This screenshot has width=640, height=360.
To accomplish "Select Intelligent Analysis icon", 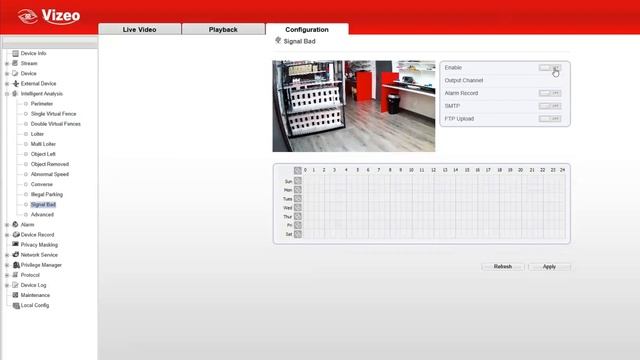I will (x=16, y=93).
